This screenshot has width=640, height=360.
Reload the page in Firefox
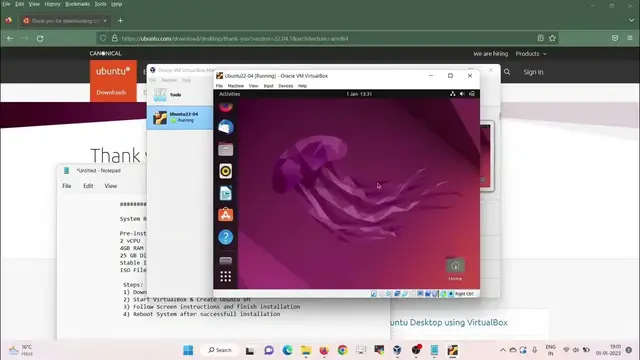pyautogui.click(x=40, y=38)
